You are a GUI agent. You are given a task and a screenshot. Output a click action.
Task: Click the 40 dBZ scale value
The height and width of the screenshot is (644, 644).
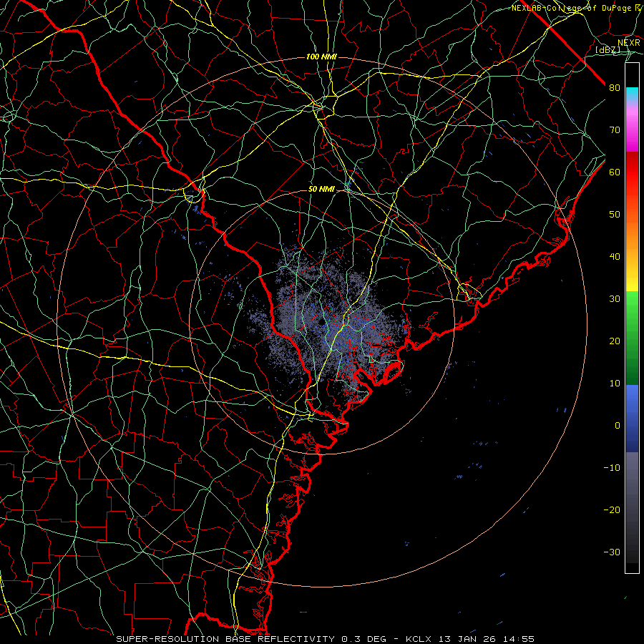(615, 257)
